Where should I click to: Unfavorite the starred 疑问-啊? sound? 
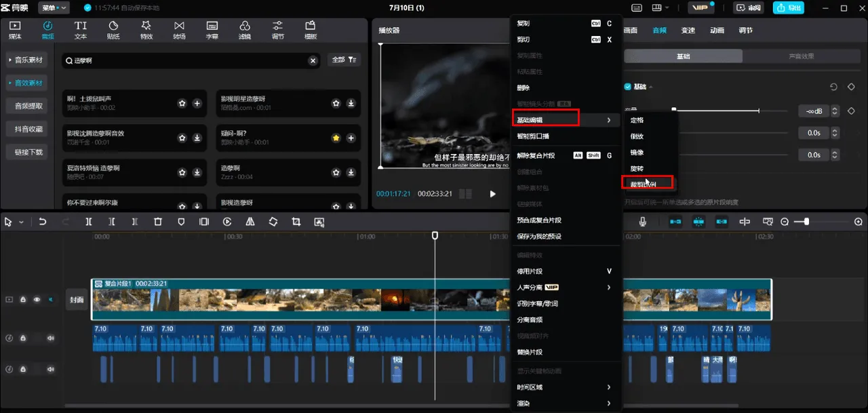336,138
